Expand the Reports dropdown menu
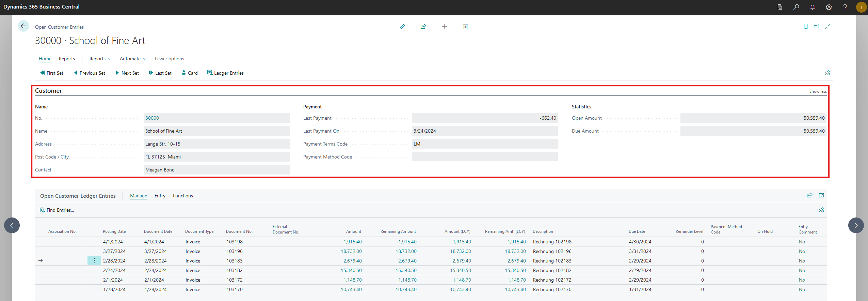Image resolution: width=868 pixels, height=301 pixels. 100,59
